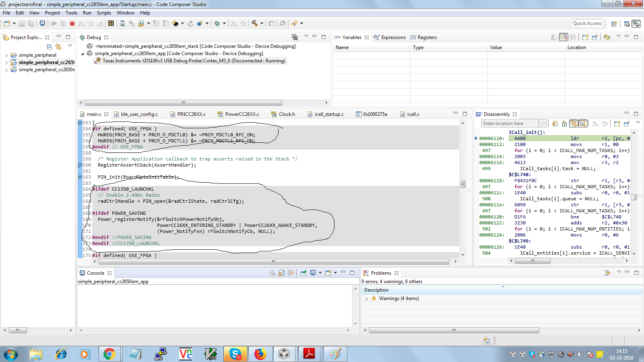Screen dimensions: 644x362
Task: Toggle Link with Active Debug Context
Action: click(x=574, y=123)
